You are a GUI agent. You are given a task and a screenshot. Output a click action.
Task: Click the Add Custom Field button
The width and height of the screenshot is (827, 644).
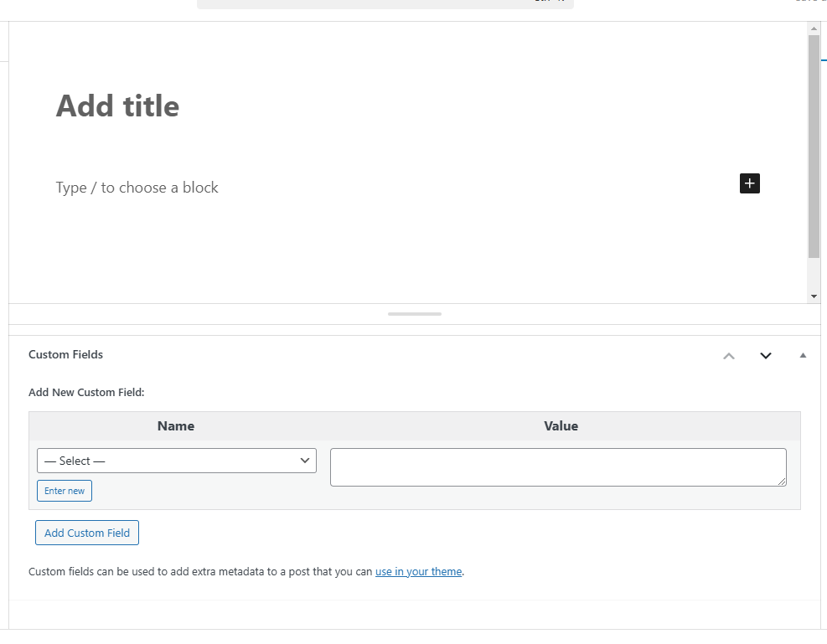87,533
